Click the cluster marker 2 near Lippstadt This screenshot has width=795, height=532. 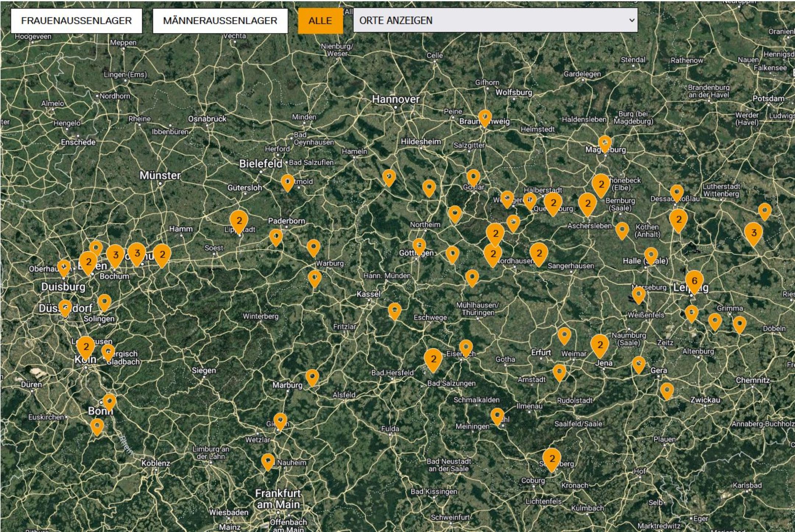(239, 221)
